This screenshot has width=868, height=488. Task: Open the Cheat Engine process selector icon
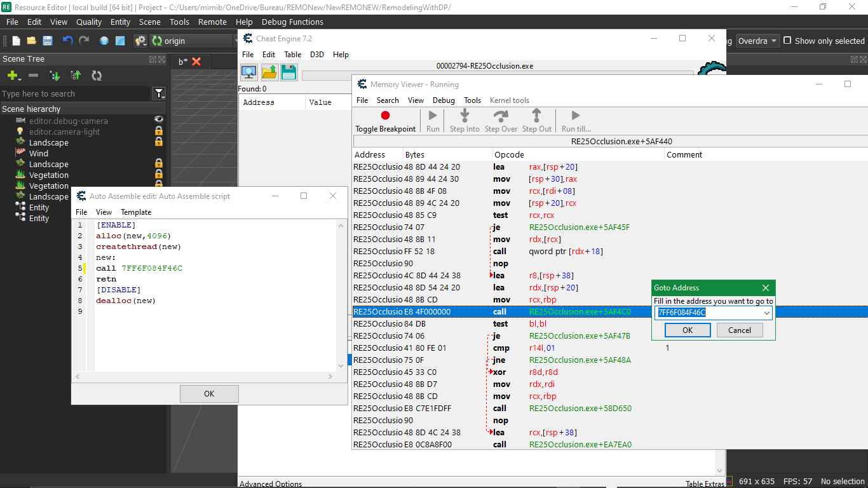coord(248,72)
